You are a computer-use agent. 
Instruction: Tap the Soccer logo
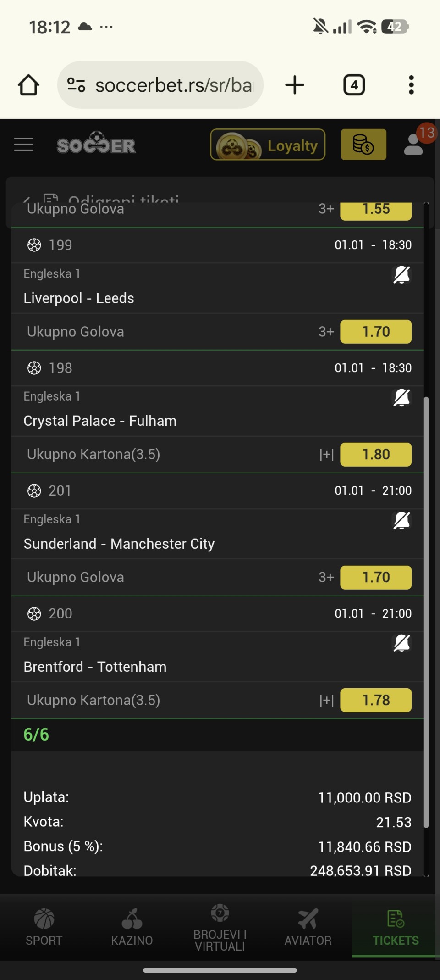96,145
